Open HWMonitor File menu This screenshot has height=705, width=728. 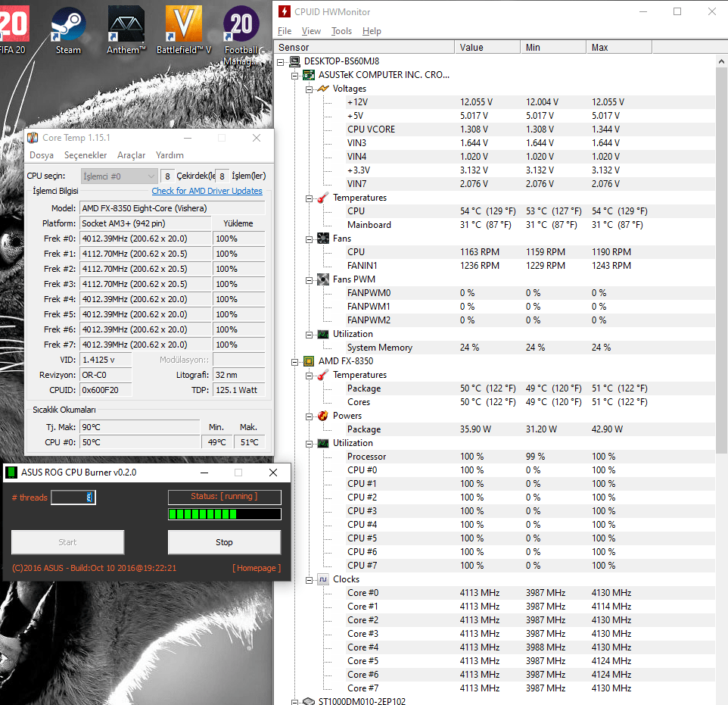pos(284,31)
